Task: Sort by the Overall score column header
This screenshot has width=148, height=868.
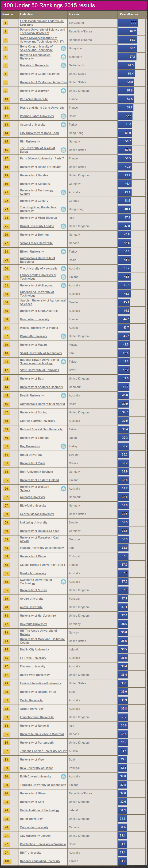Action: pyautogui.click(x=129, y=15)
